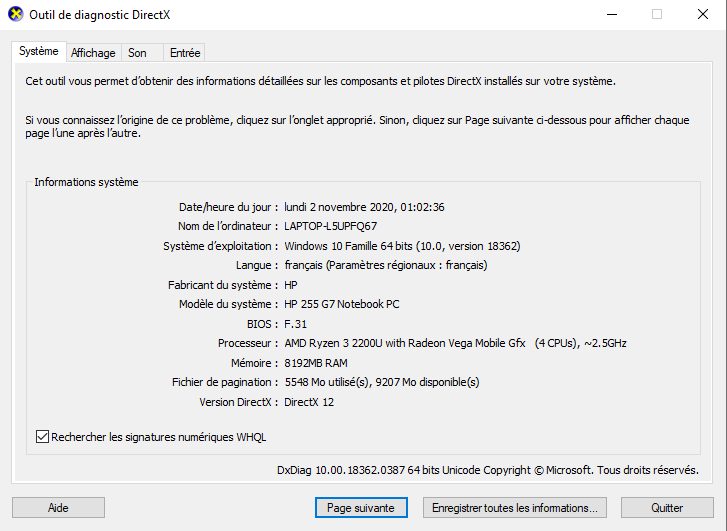Click the Quitter button
727x531 pixels.
point(667,508)
